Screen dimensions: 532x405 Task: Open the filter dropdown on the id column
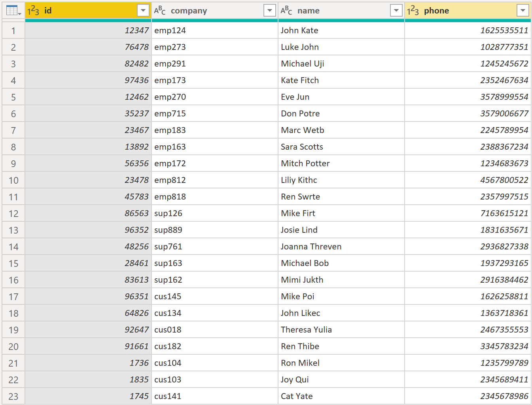click(x=143, y=10)
